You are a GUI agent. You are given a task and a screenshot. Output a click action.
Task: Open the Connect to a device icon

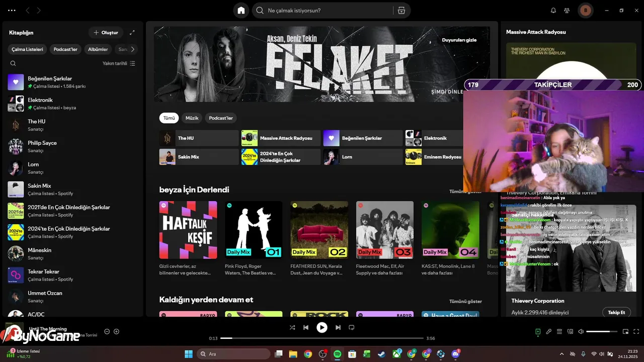coord(570,331)
